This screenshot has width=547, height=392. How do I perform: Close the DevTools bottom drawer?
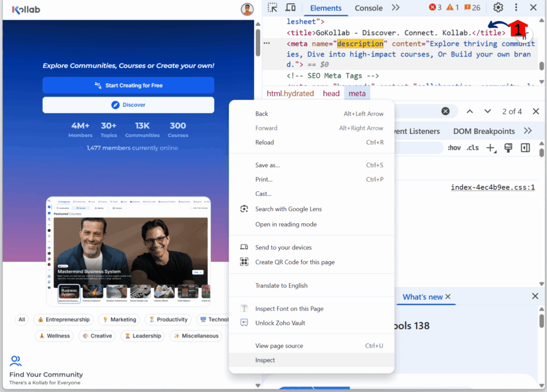[x=535, y=296]
